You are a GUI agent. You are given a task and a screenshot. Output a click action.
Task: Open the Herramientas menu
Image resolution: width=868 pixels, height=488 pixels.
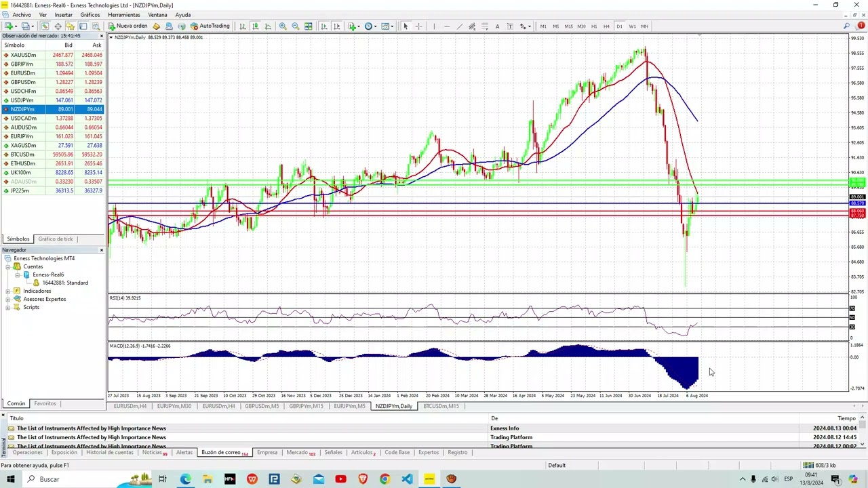(124, 15)
